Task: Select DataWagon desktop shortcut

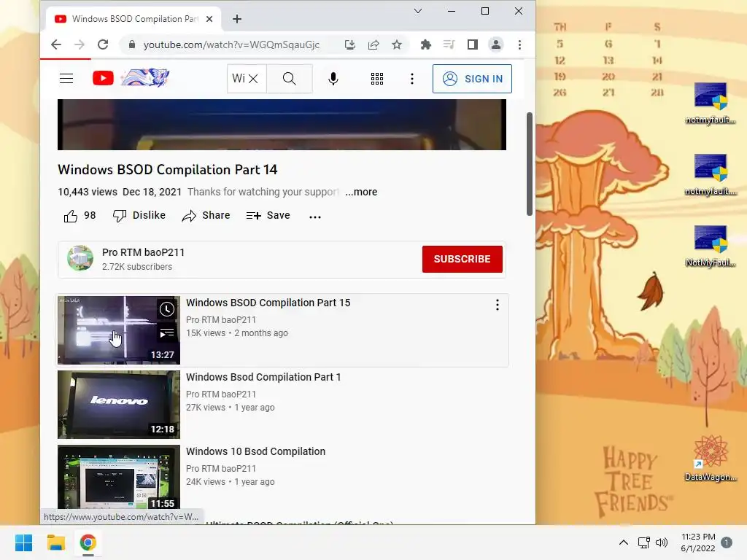Action: pyautogui.click(x=711, y=458)
